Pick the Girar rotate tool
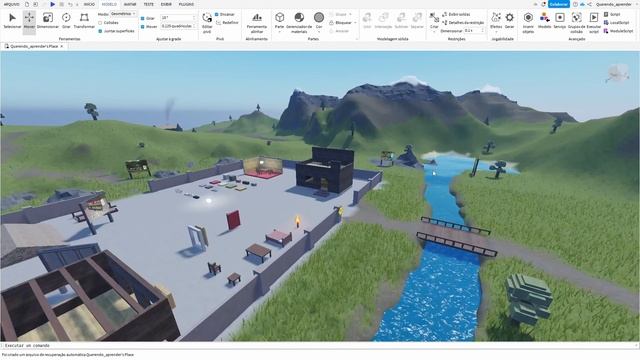 [x=66, y=21]
